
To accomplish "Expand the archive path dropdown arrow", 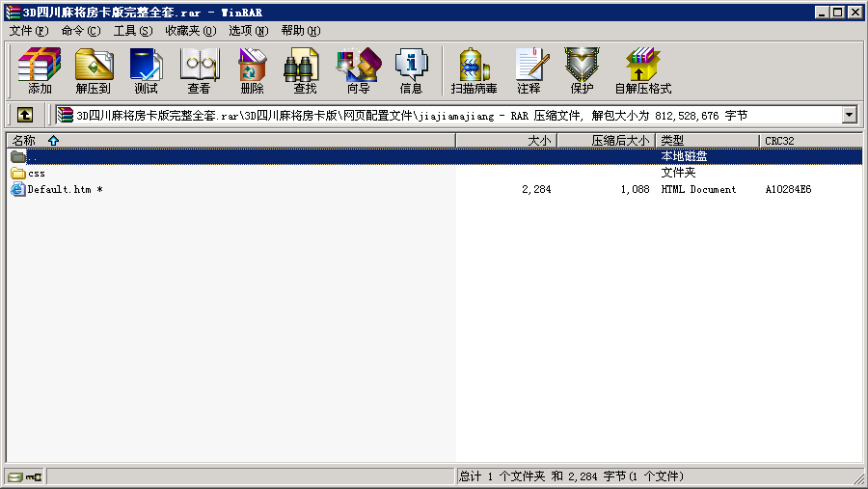I will (849, 115).
